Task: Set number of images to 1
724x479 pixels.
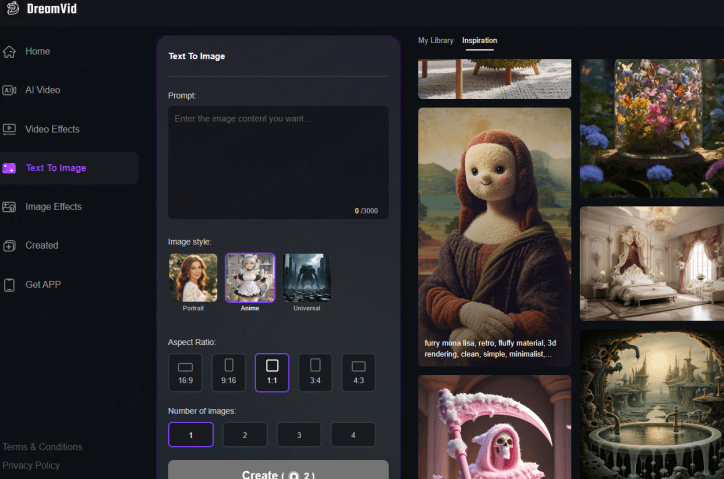Action: click(x=191, y=435)
